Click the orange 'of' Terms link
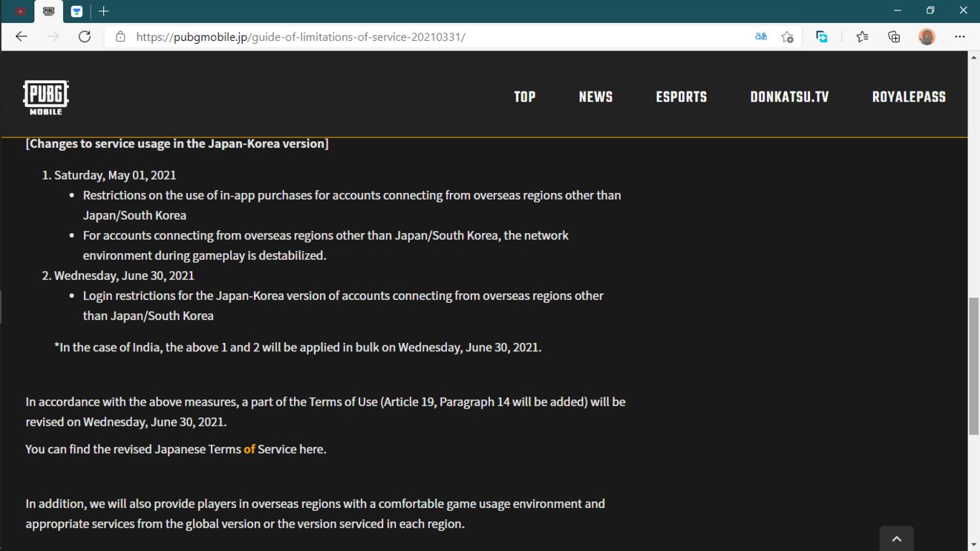The height and width of the screenshot is (551, 980). point(249,449)
